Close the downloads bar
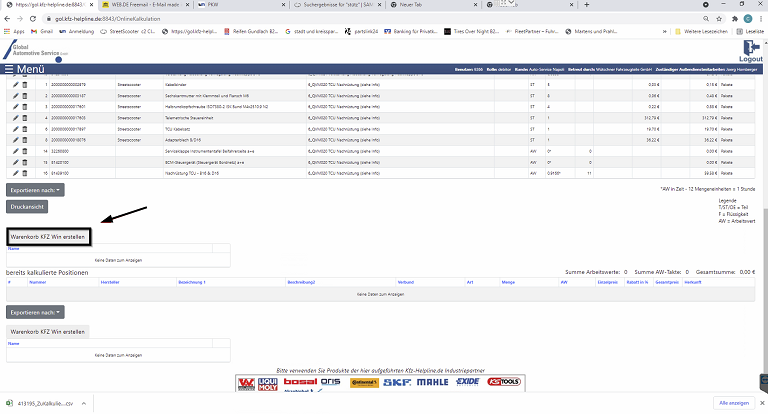Screen dimensions: 768x414 coord(762,403)
